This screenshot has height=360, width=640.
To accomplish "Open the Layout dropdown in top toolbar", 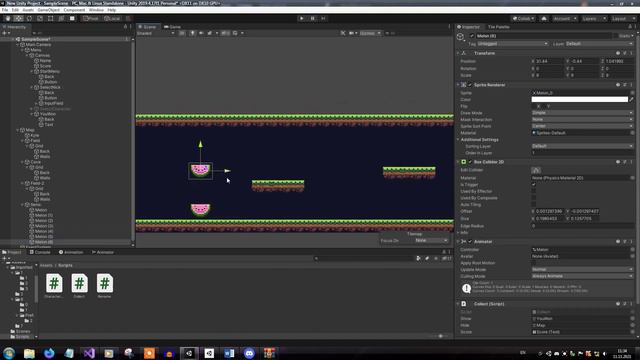I will coord(622,19).
